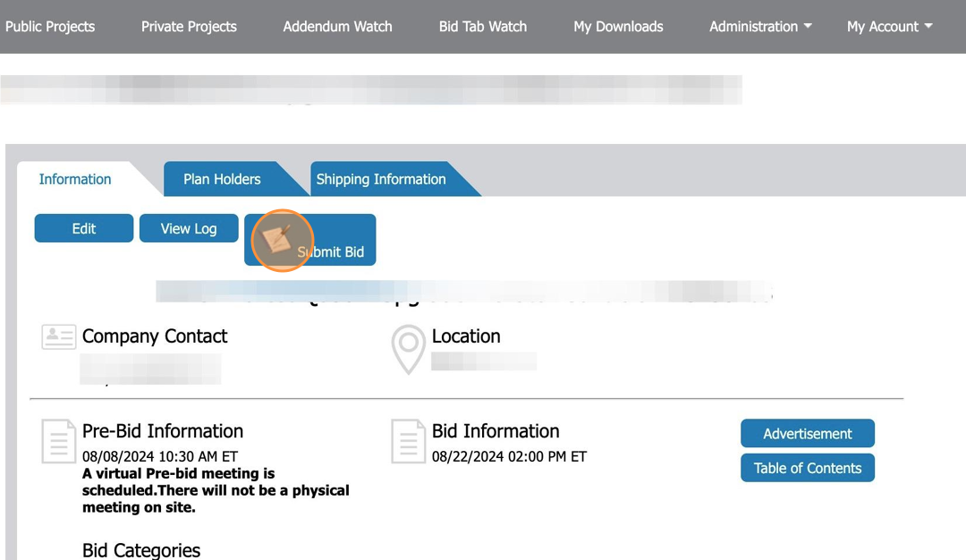Image resolution: width=966 pixels, height=560 pixels.
Task: Expand the Administration menu
Action: click(x=754, y=26)
